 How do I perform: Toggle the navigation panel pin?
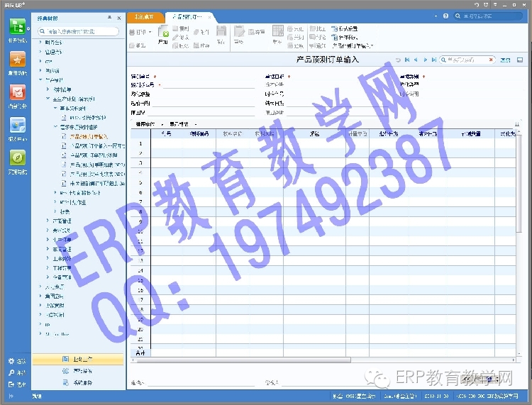point(109,18)
